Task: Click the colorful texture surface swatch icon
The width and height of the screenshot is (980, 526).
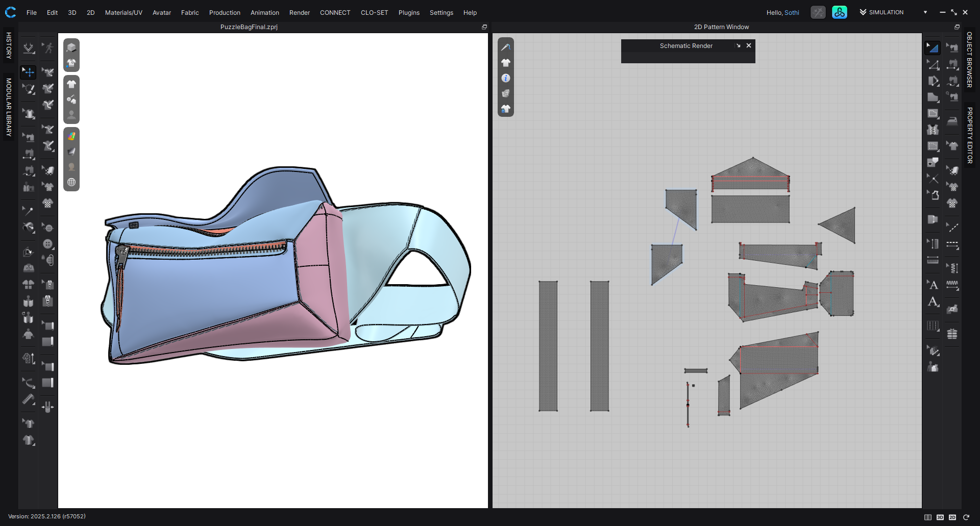Action: (x=71, y=136)
